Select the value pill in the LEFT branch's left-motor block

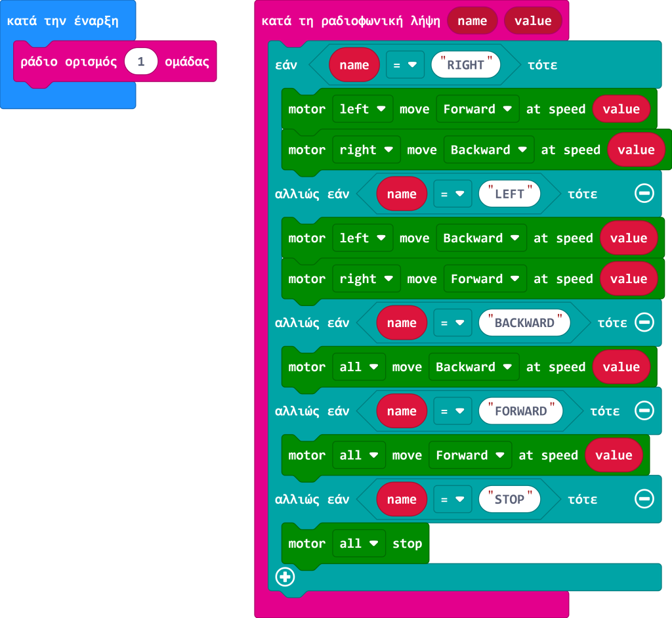point(629,238)
